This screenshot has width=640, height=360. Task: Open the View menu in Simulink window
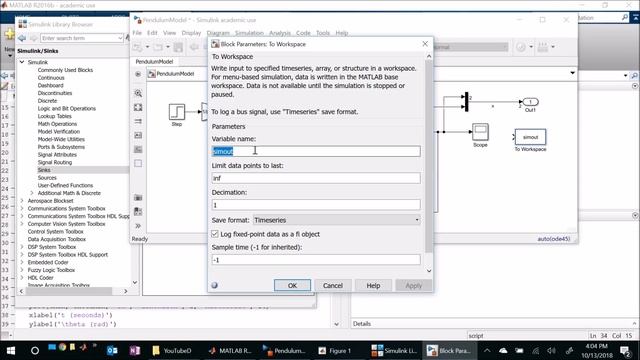tap(169, 33)
